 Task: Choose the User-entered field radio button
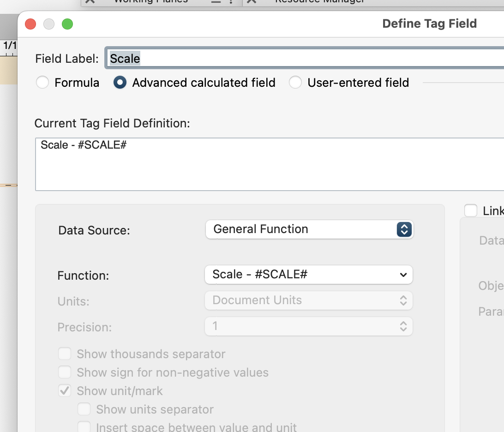(x=295, y=83)
